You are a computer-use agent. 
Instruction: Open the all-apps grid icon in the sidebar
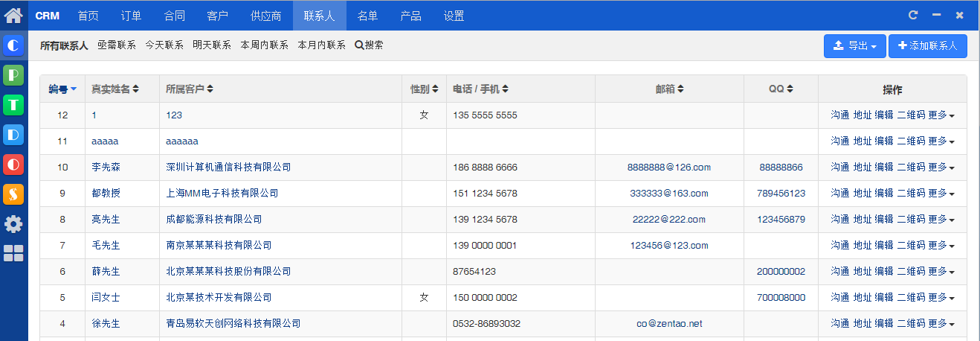tap(13, 253)
